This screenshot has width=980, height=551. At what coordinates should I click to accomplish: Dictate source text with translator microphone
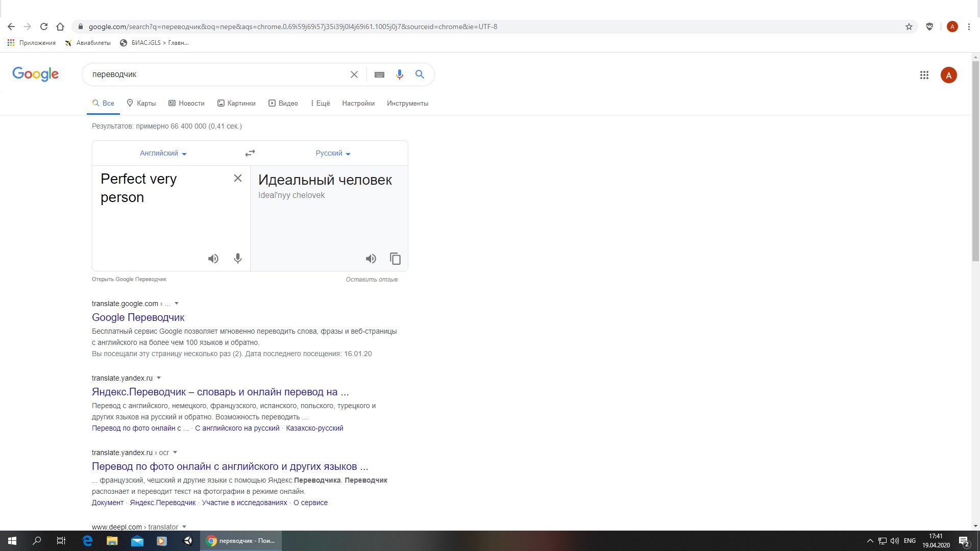tap(238, 259)
